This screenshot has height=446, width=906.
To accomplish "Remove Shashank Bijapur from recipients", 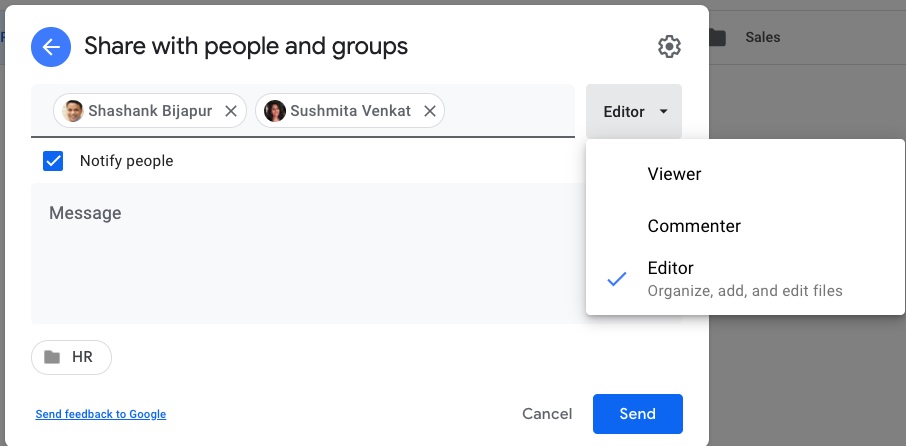I will [x=231, y=111].
